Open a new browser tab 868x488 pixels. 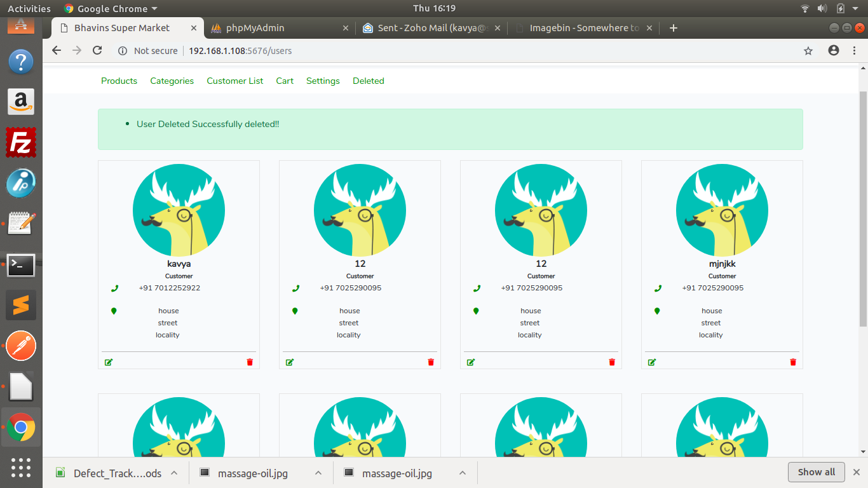pos(674,28)
